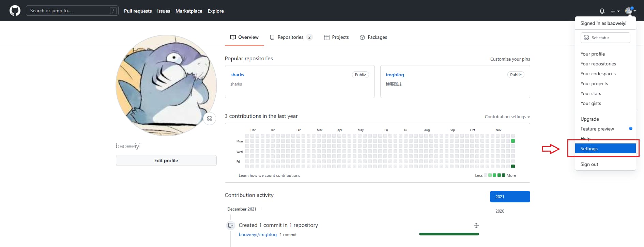The image size is (644, 247).
Task: Click the Created 1 commit in 1 repository heading
Action: click(278, 225)
